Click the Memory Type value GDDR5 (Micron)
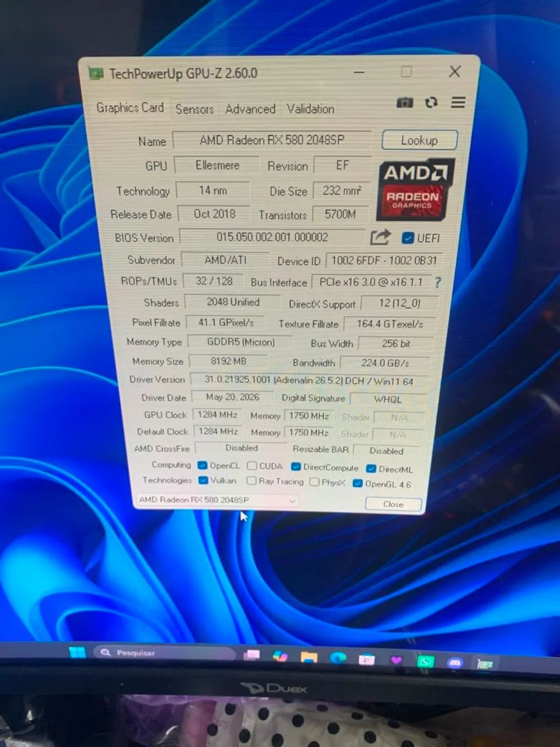This screenshot has height=747, width=560. point(241,342)
